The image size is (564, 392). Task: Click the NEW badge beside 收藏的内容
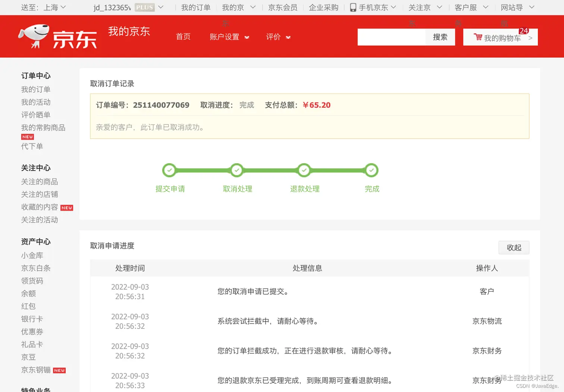click(x=67, y=208)
